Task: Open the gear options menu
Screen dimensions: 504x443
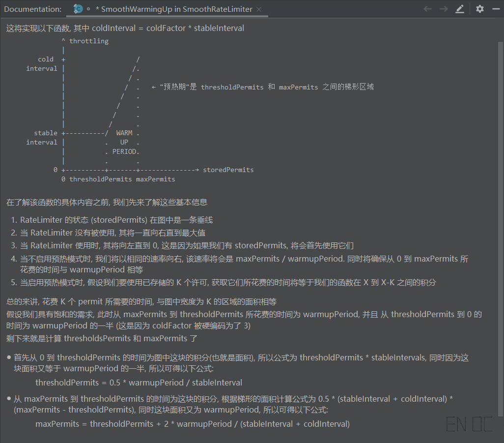Action: [x=480, y=9]
